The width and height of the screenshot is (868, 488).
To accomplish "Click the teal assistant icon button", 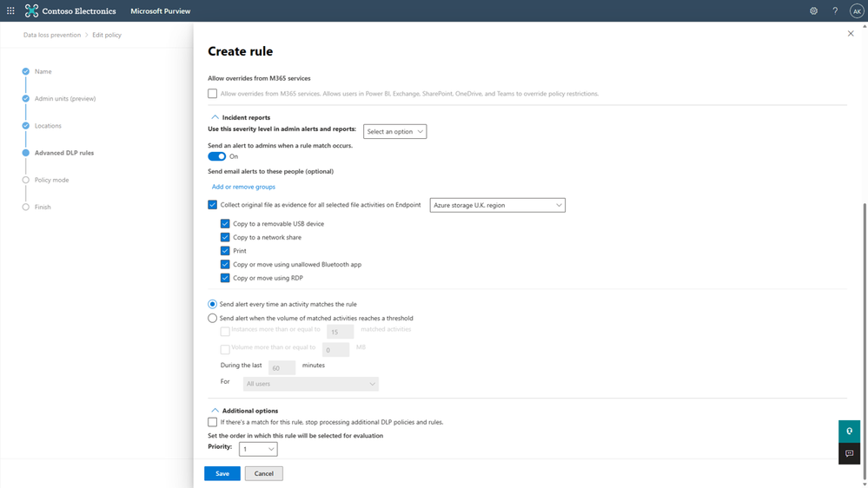I will [x=849, y=431].
